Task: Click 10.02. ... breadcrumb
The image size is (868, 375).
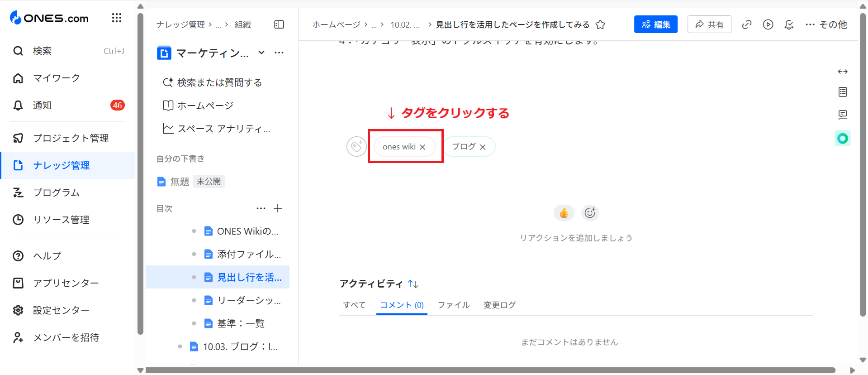Action: (x=405, y=24)
